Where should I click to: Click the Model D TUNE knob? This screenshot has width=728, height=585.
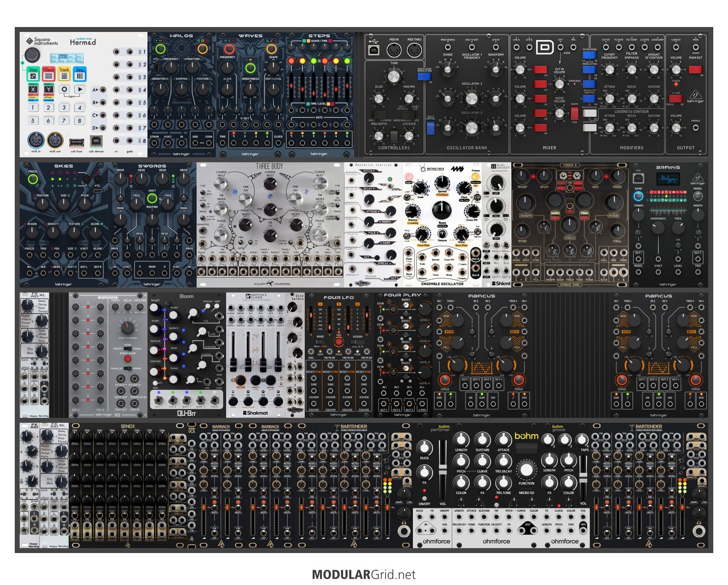394,76
